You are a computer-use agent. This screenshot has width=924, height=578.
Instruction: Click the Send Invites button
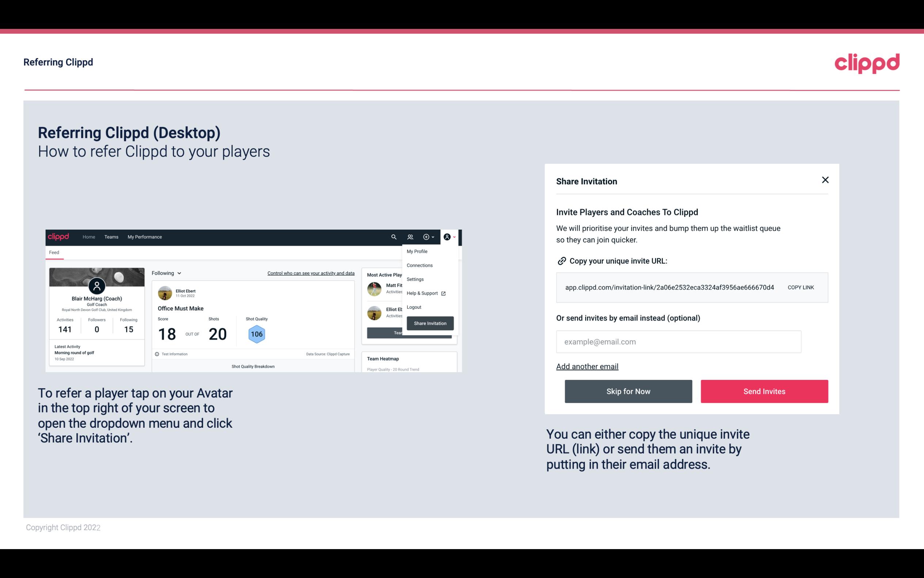764,392
